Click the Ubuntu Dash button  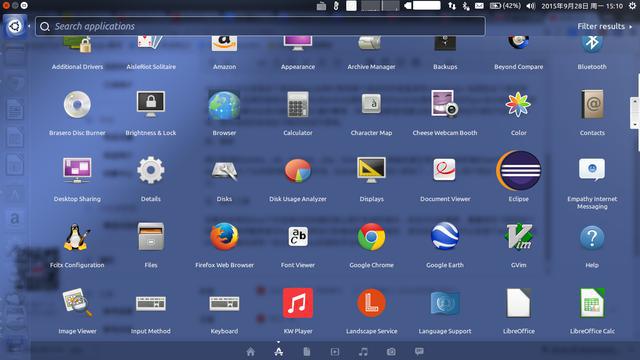15,27
